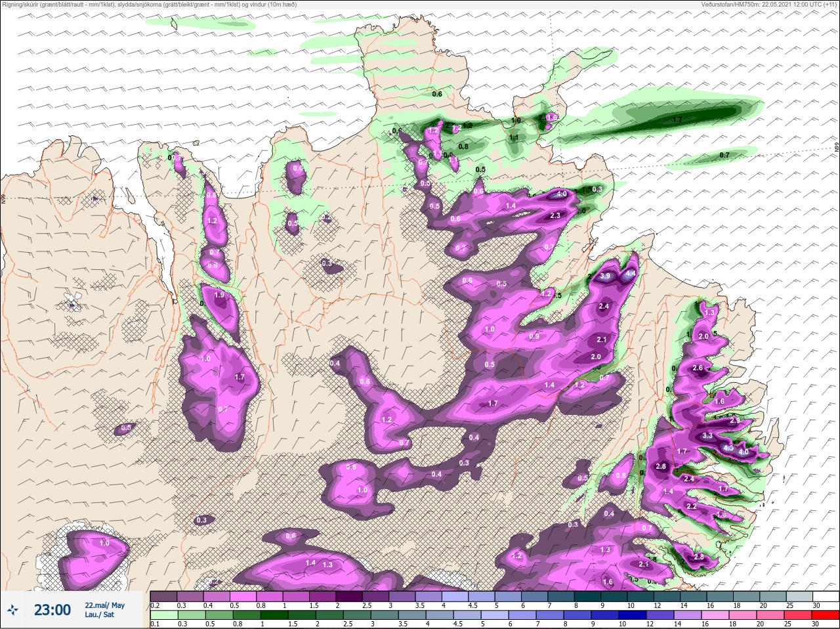This screenshot has width=840, height=629.
Task: Click the 2.3 value in the northern band
Action: click(x=555, y=215)
